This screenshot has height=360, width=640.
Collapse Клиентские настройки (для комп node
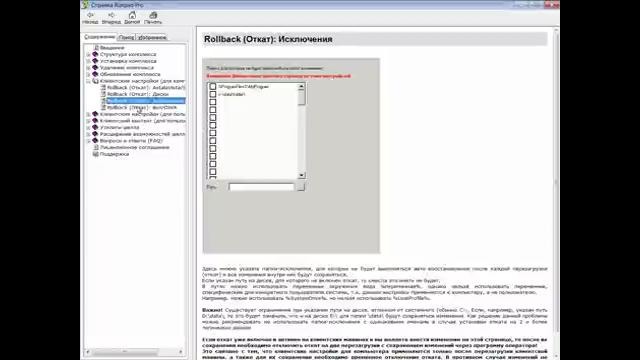click(88, 81)
